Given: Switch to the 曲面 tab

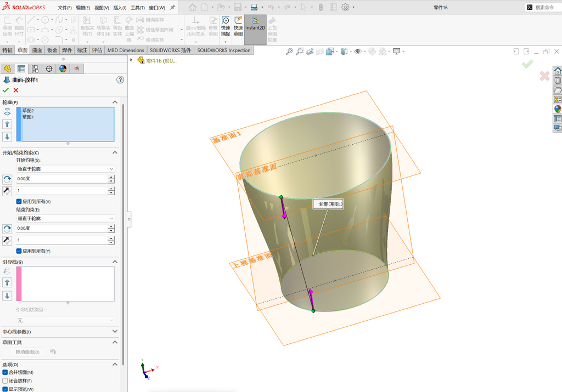Looking at the screenshot, I should [x=37, y=50].
